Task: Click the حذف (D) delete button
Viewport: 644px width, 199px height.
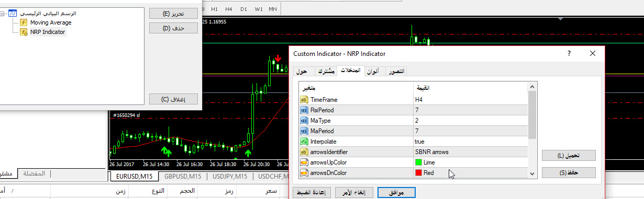Action: (x=173, y=28)
